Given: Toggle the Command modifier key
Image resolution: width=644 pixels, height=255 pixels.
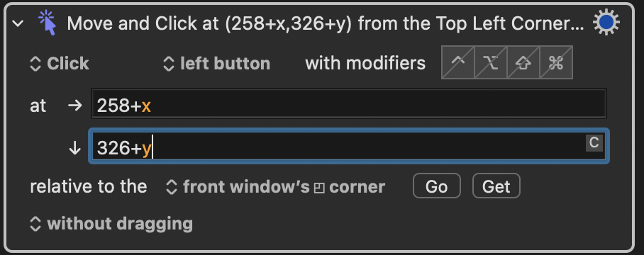Looking at the screenshot, I should [x=555, y=62].
